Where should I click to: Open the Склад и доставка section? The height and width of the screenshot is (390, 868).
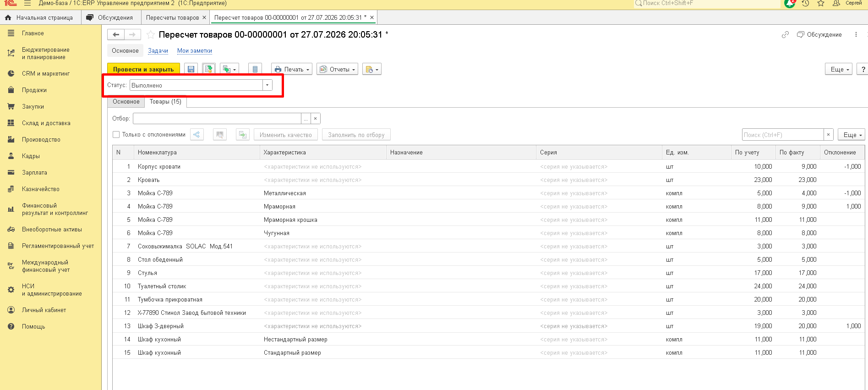[x=46, y=123]
